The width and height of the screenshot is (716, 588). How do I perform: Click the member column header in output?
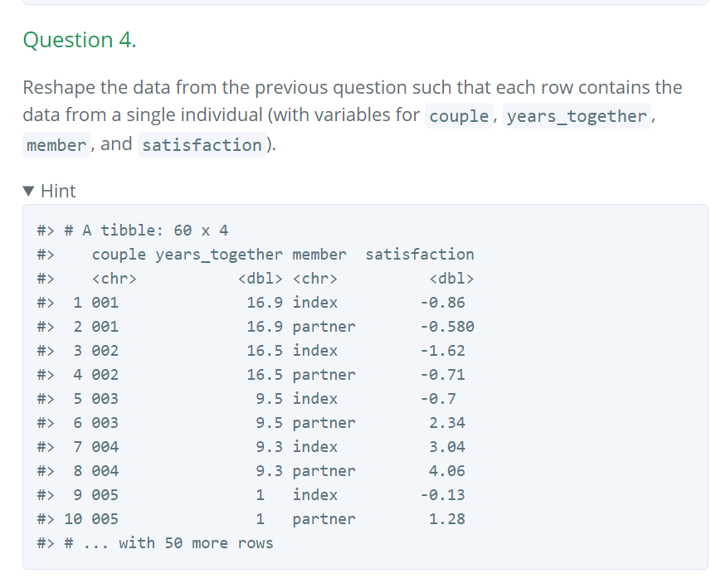tap(319, 255)
